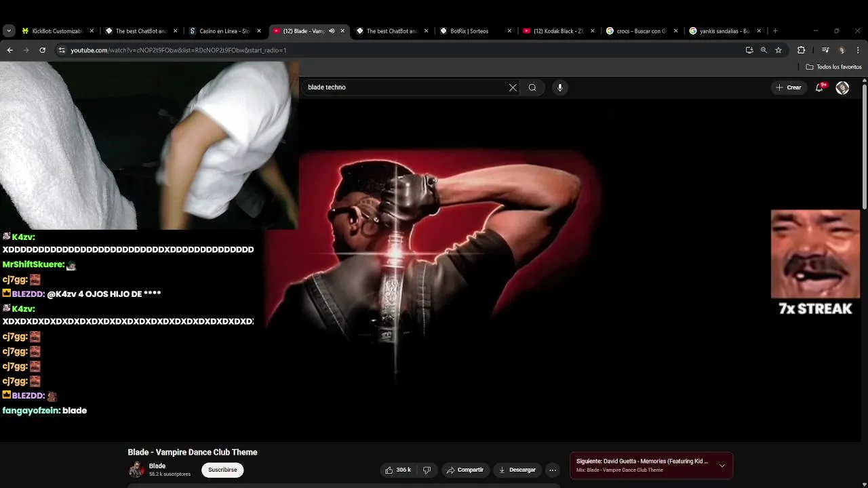Viewport: 868px width, 488px height.
Task: Click the install/cast icon in address bar
Action: tap(749, 50)
